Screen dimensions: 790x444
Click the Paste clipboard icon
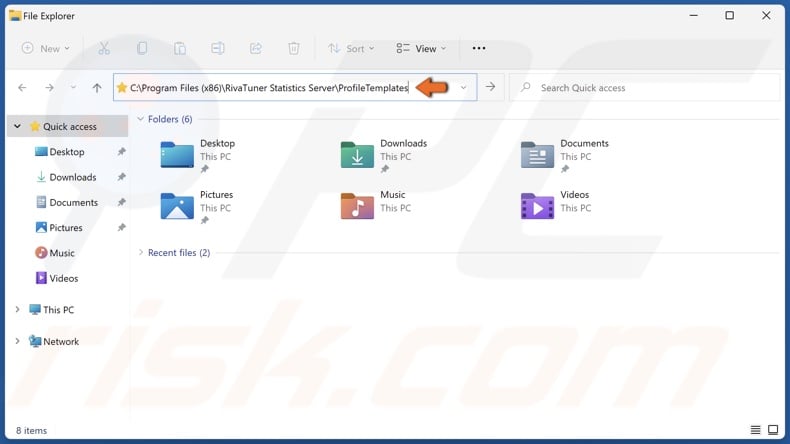pos(180,48)
